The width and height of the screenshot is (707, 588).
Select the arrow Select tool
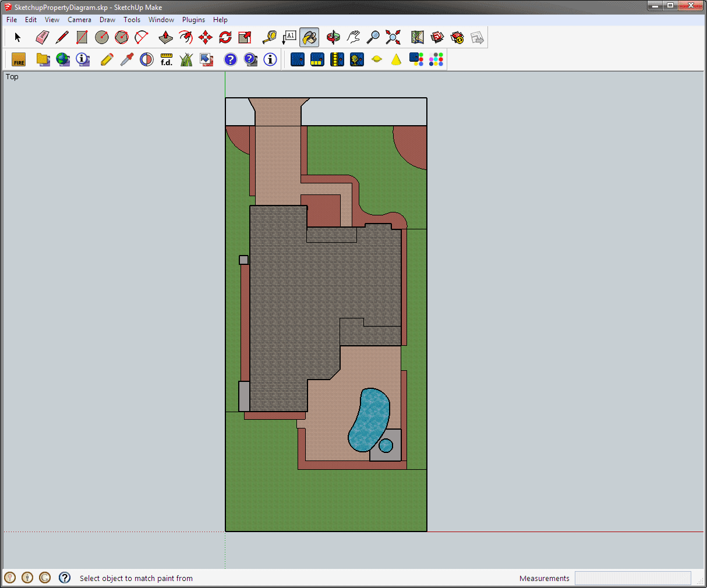coord(17,37)
